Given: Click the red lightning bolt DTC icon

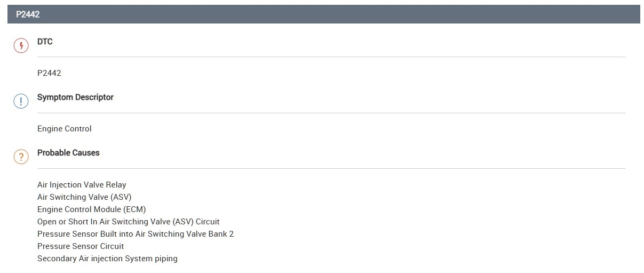Looking at the screenshot, I should coord(21,45).
